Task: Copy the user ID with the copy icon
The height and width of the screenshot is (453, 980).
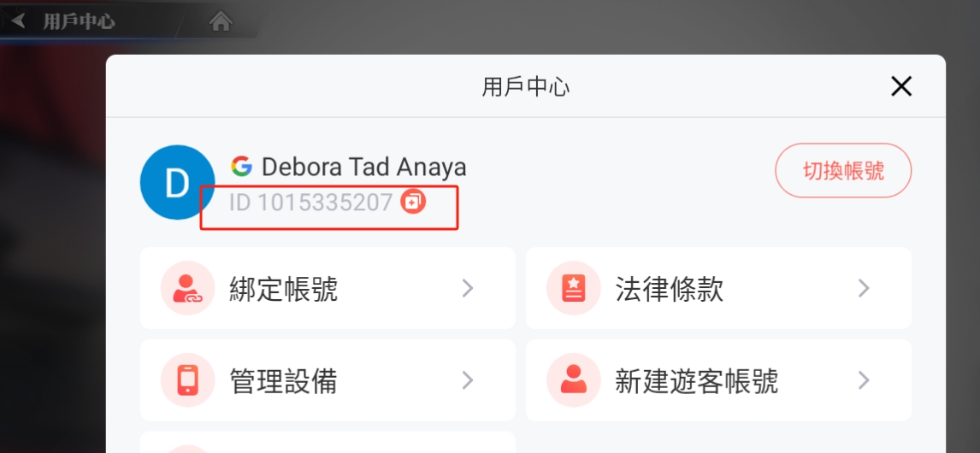Action: 413,201
